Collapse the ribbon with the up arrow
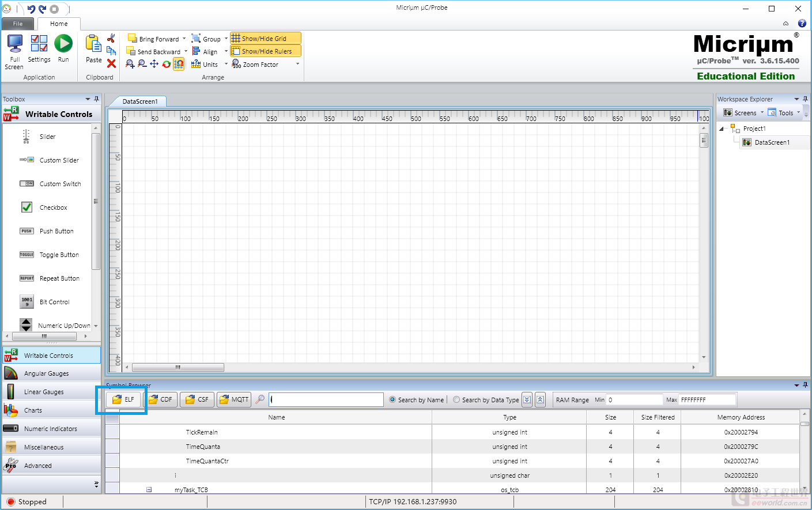 point(785,24)
